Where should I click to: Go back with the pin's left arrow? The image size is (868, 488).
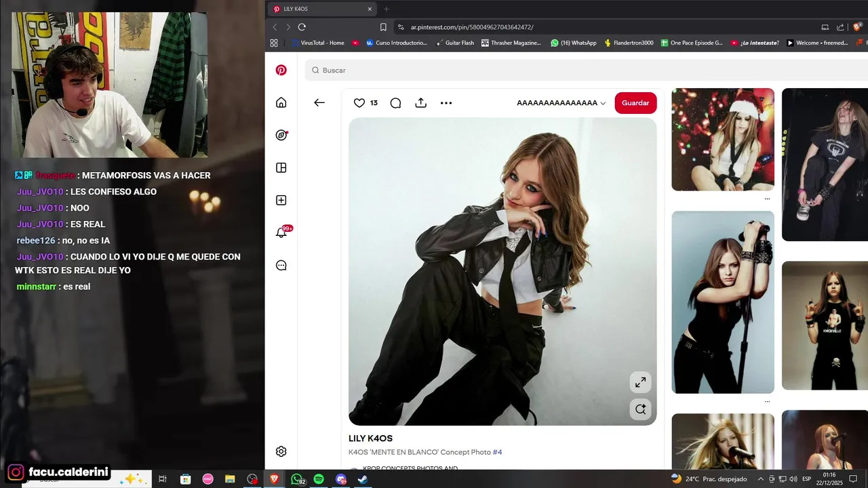click(x=319, y=102)
